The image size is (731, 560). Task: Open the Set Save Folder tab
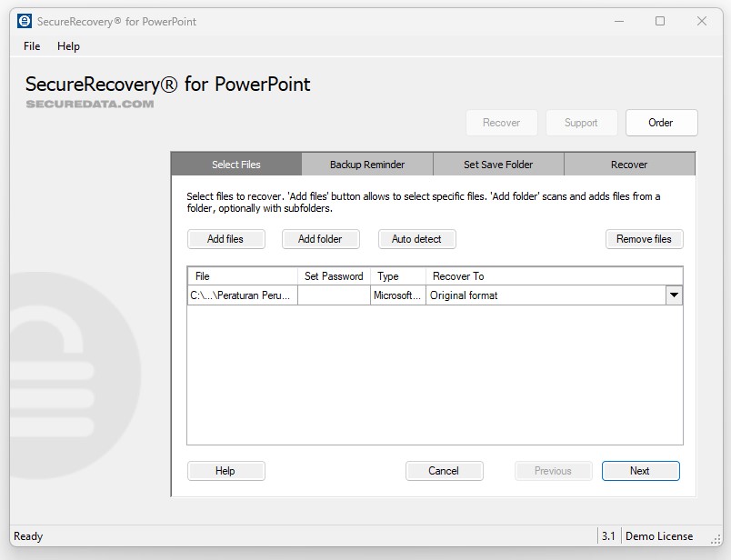click(497, 164)
